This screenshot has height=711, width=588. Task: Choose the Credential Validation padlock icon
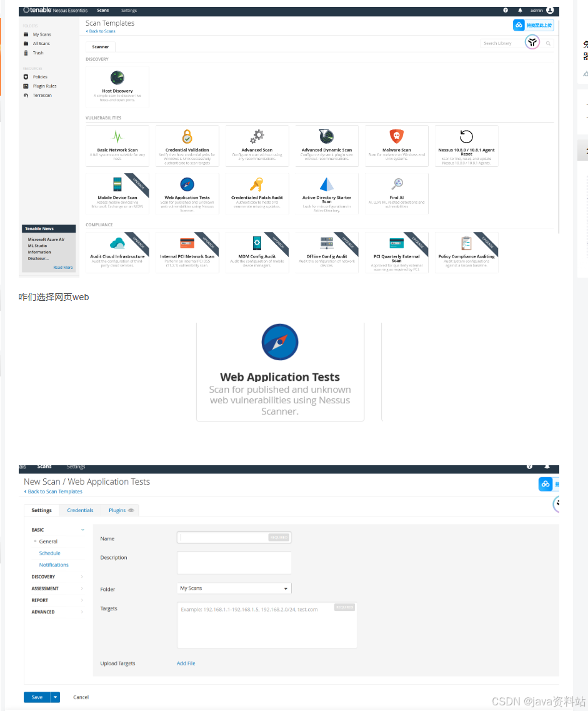click(187, 136)
